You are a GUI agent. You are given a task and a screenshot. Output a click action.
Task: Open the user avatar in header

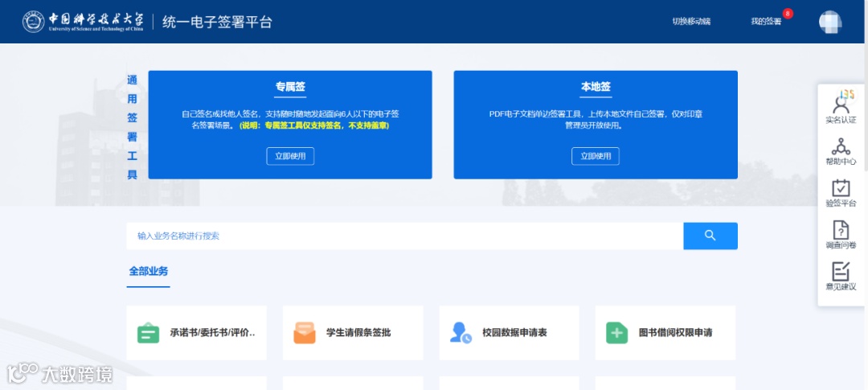pyautogui.click(x=830, y=22)
